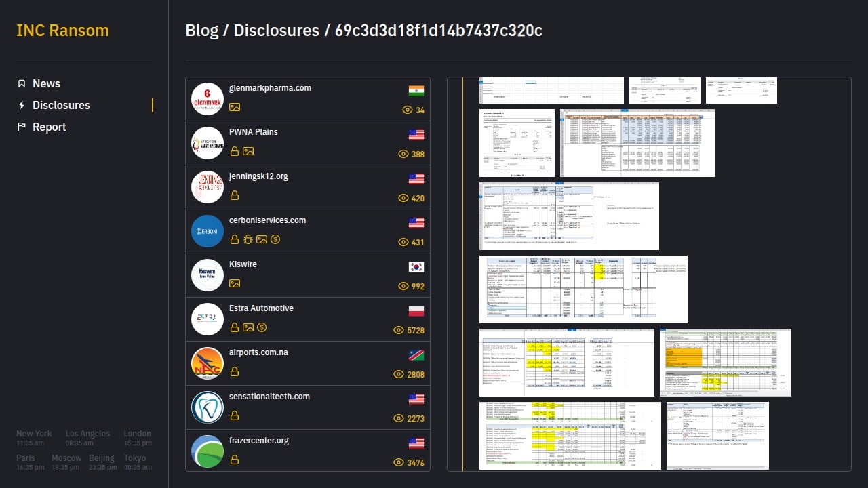The height and width of the screenshot is (488, 868).
Task: Click the image icon under PWNA Plains
Action: click(248, 151)
